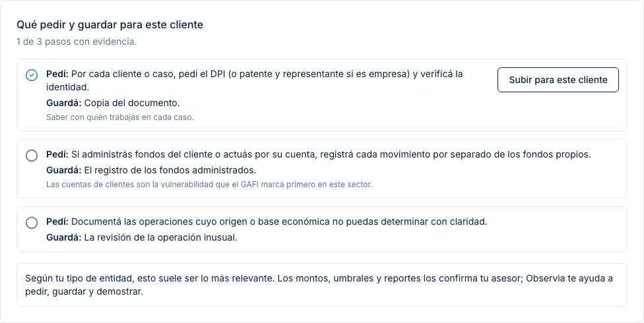Select the heading 'Qué pedir y guardar para este cliente'

[x=110, y=24]
